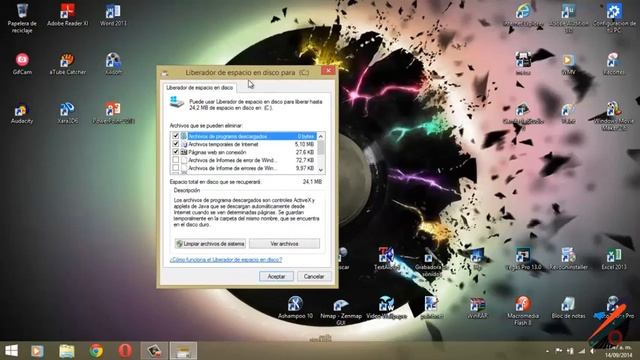The image size is (640, 360).
Task: Open the Bloc de notas desktop shortcut
Action: click(569, 308)
